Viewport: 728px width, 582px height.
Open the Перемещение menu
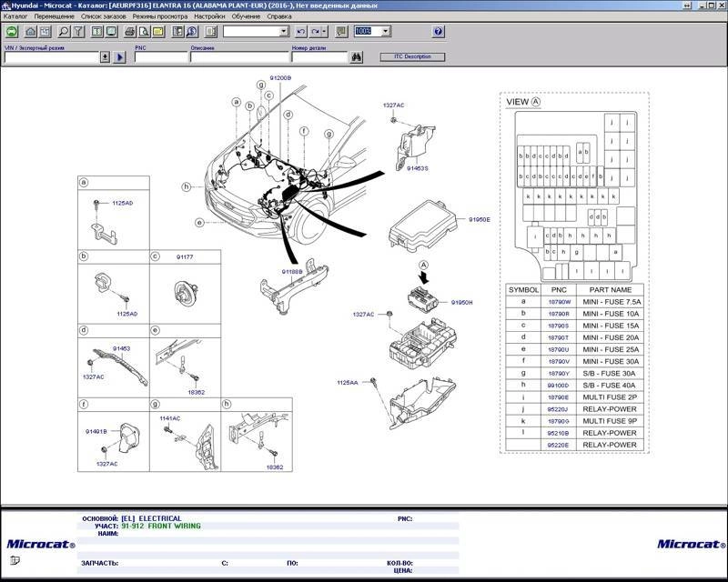pos(55,16)
